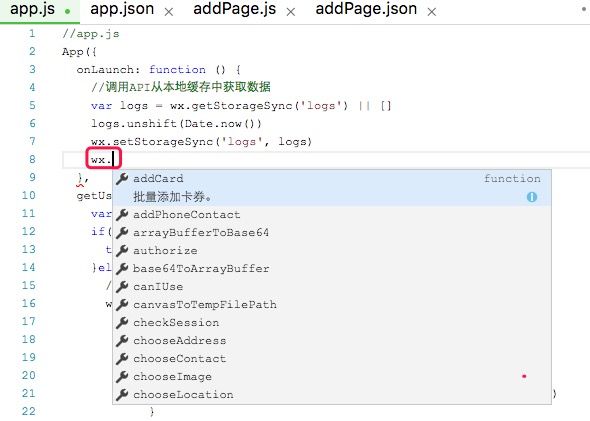This screenshot has width=590, height=421.
Task: Open the app.json tab
Action: [x=122, y=9]
